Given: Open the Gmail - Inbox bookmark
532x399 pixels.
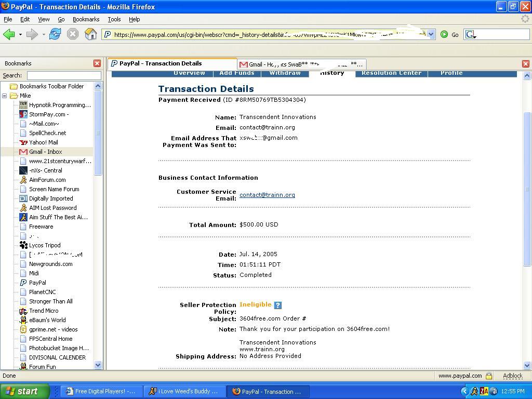Looking at the screenshot, I should (46, 152).
